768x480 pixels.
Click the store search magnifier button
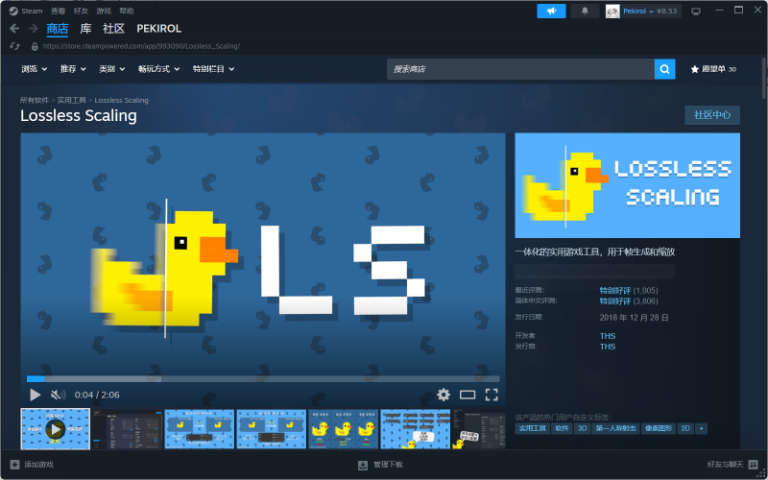(665, 69)
